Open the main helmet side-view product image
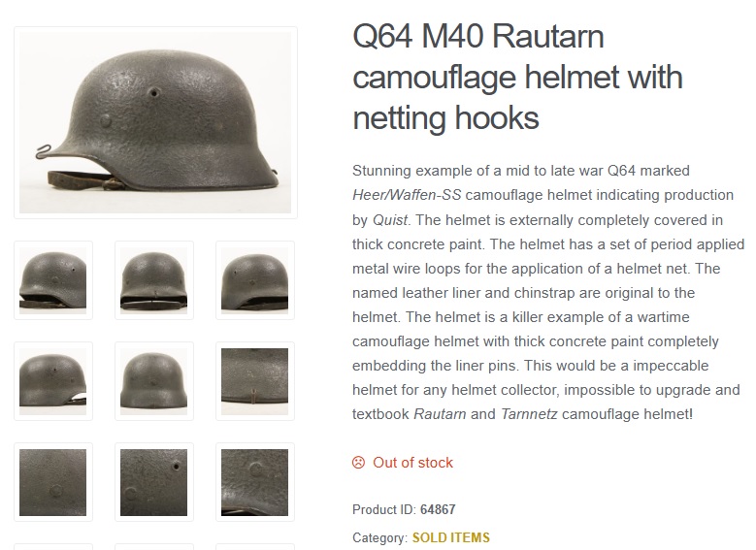The image size is (756, 550). [155, 122]
